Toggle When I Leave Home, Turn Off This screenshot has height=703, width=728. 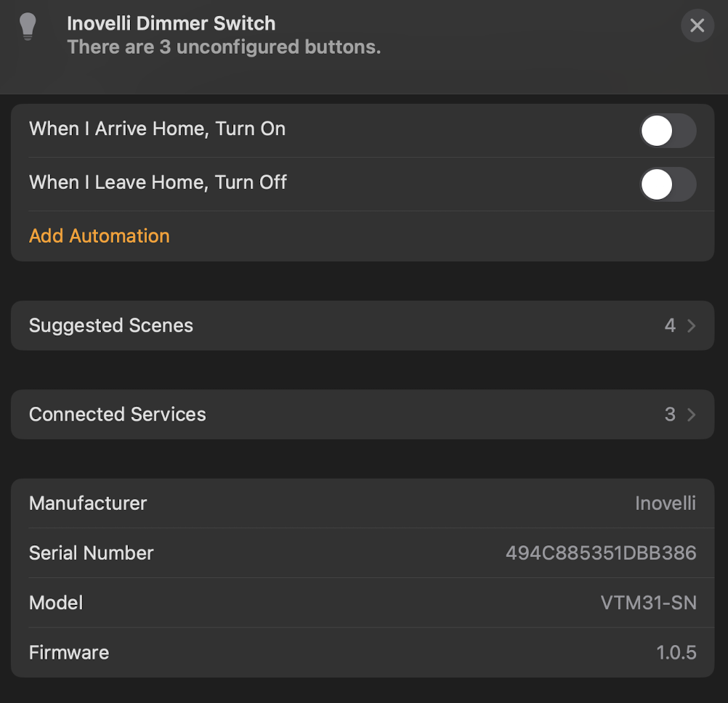(x=667, y=184)
